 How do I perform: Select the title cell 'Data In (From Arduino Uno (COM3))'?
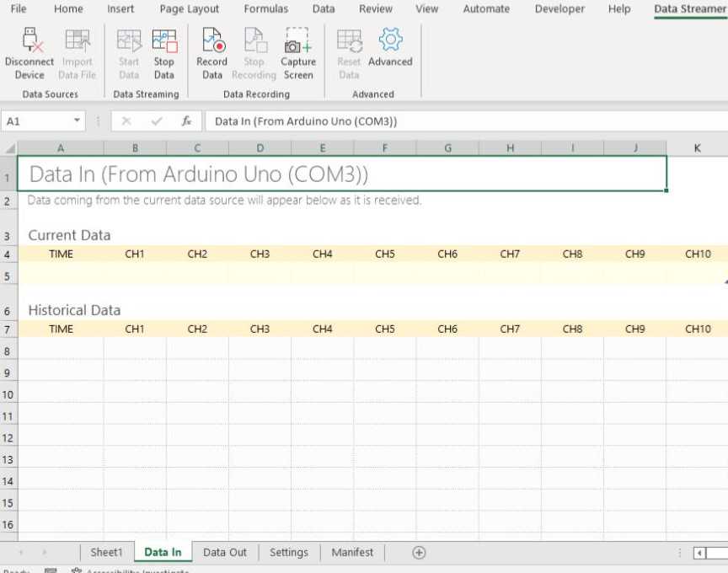342,174
